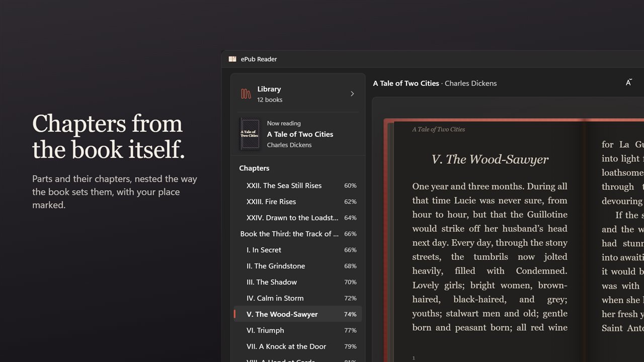Open chapter VII. A Knock at the Door

298,346
